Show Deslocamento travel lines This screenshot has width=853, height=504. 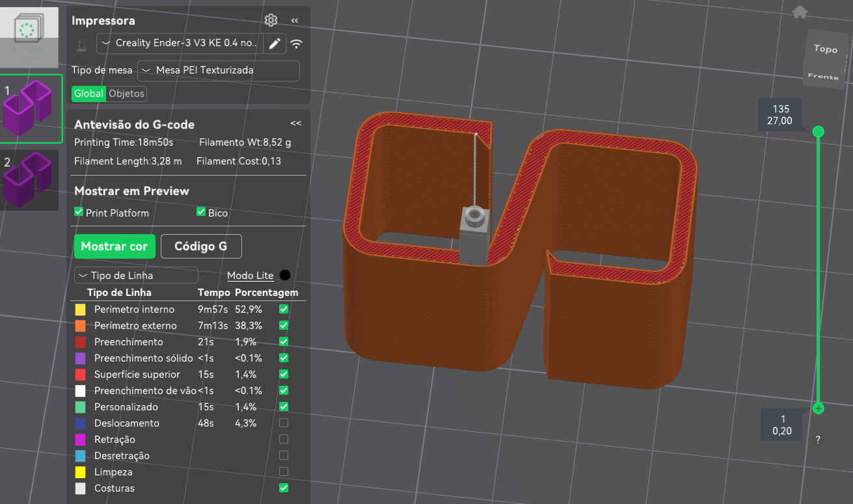pyautogui.click(x=284, y=423)
